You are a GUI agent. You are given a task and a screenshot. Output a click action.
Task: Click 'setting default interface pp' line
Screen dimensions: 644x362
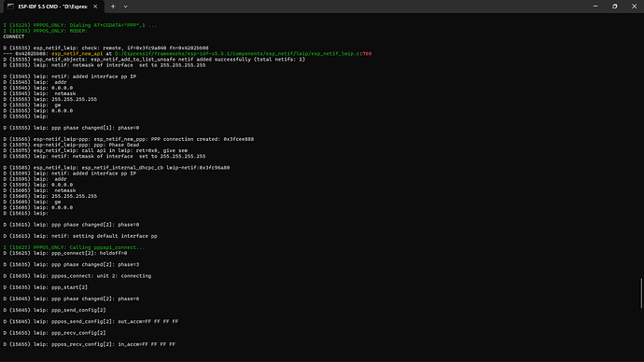pos(80,236)
